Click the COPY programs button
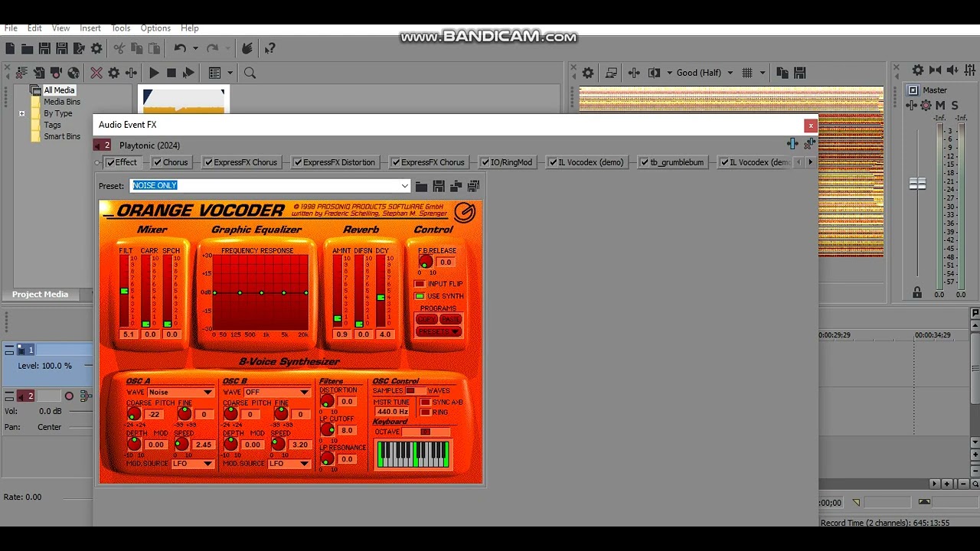Viewport: 980px width, 551px height. tap(427, 320)
